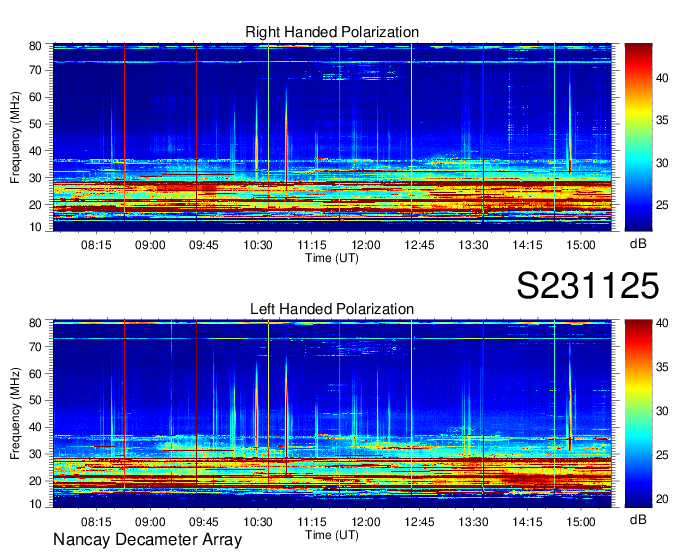Screen dimensions: 680x552
Task: Click 13:30 tick under right-handed plot
Action: pos(473,245)
